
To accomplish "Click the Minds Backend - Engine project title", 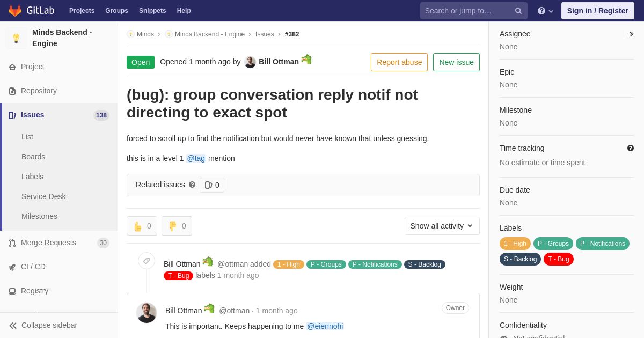I will point(62,38).
